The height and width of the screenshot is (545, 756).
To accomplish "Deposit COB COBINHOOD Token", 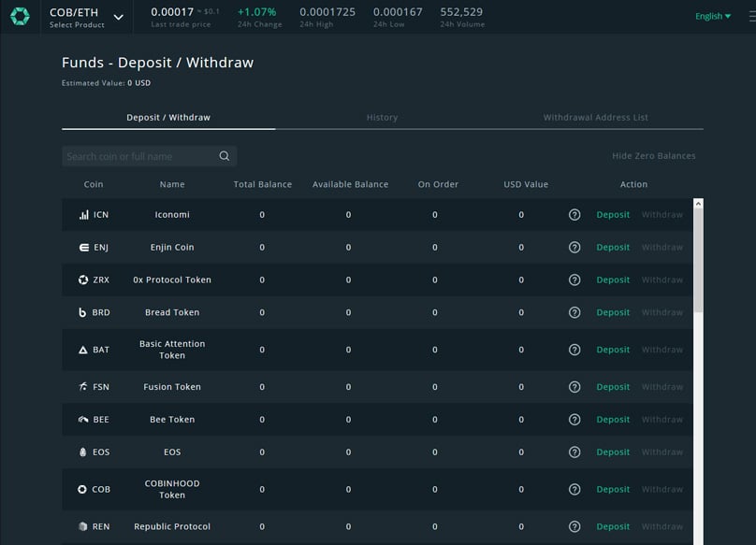I will 613,489.
